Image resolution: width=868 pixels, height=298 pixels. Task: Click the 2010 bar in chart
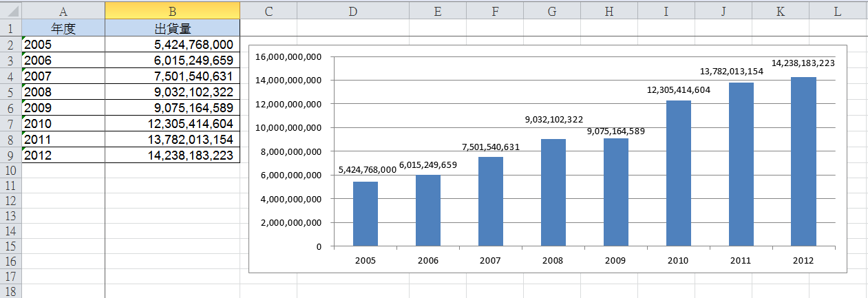(x=679, y=173)
